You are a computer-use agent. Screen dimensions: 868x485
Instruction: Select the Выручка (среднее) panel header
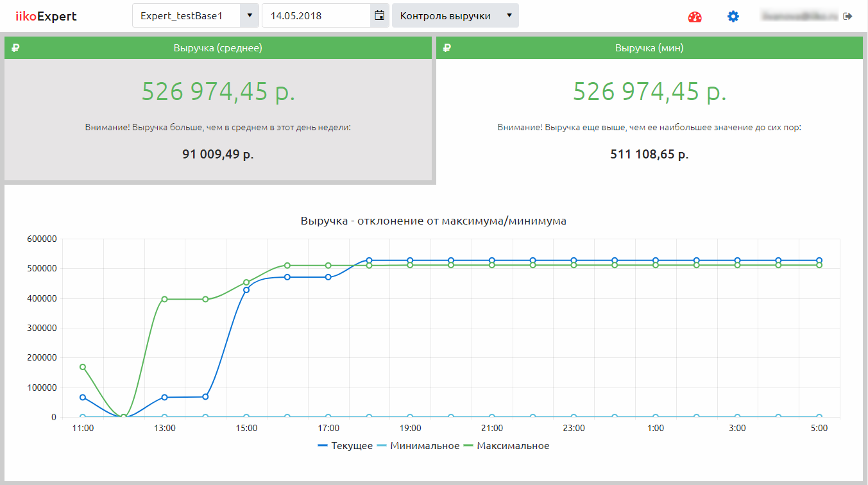(217, 48)
